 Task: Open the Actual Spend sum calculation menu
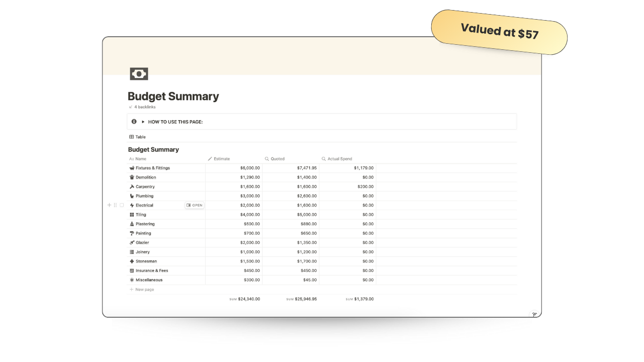point(359,299)
